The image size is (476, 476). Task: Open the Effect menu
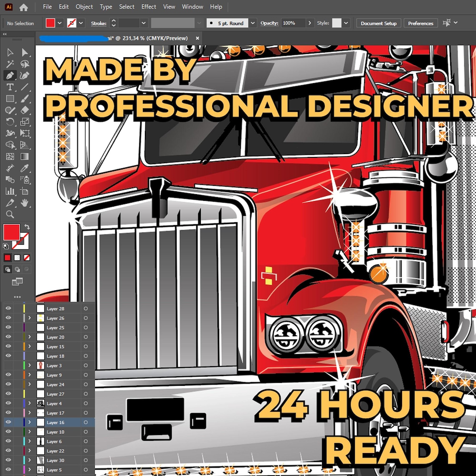[x=149, y=7]
